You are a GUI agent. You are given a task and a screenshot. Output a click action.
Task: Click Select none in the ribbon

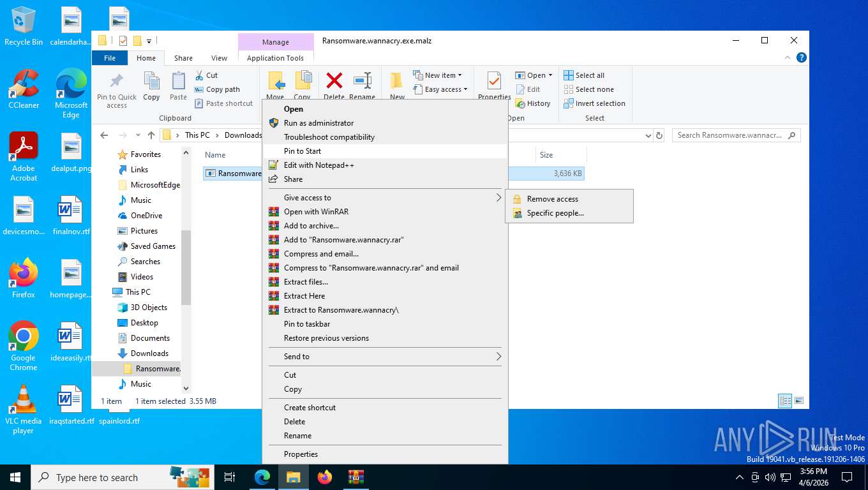coord(588,89)
